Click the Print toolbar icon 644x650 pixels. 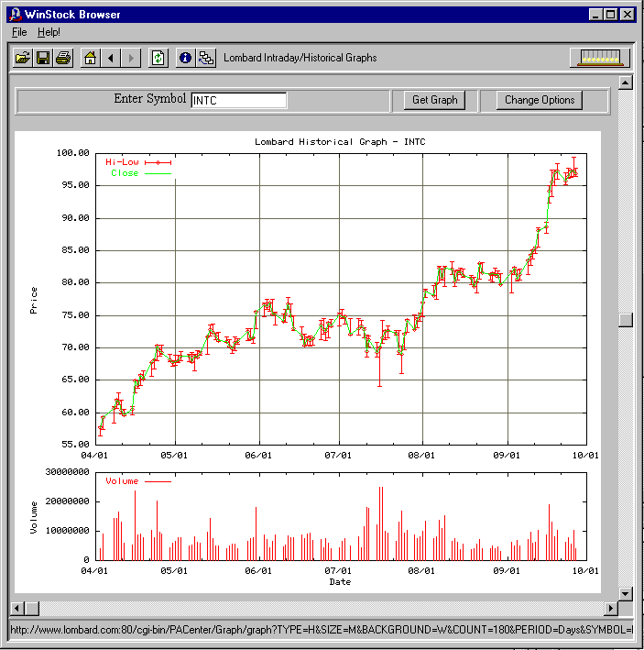tap(63, 58)
